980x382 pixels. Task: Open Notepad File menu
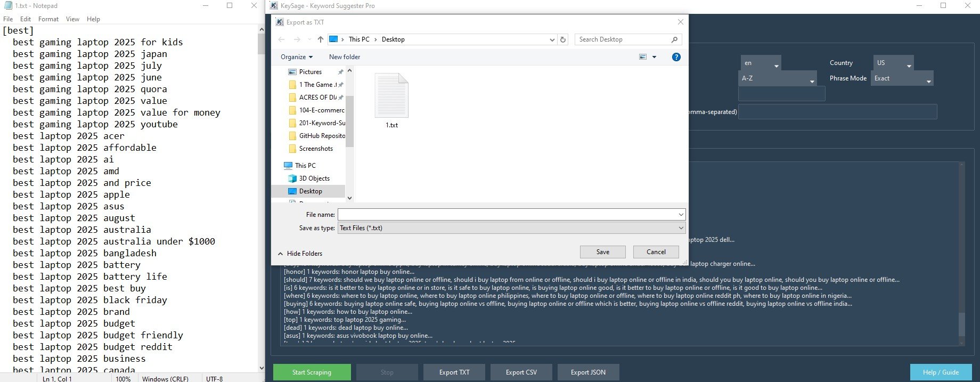[x=8, y=19]
